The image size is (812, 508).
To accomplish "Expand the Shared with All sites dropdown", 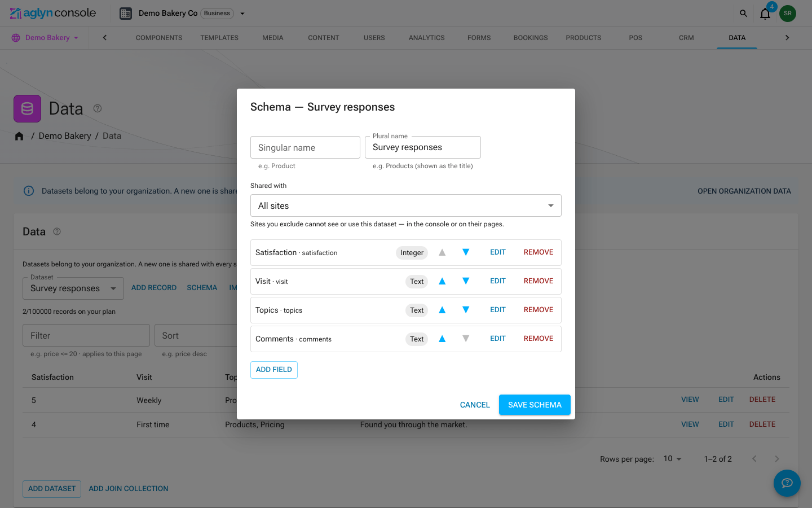I will coord(406,205).
